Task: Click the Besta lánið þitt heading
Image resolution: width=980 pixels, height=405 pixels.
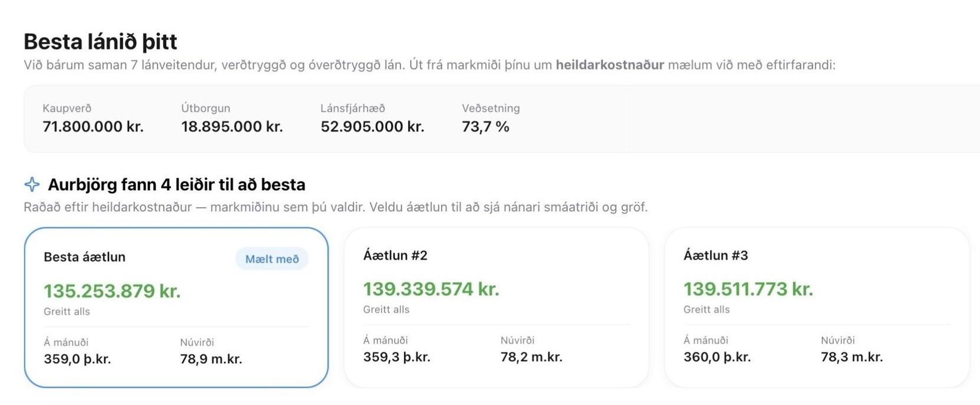Action: [x=100, y=42]
